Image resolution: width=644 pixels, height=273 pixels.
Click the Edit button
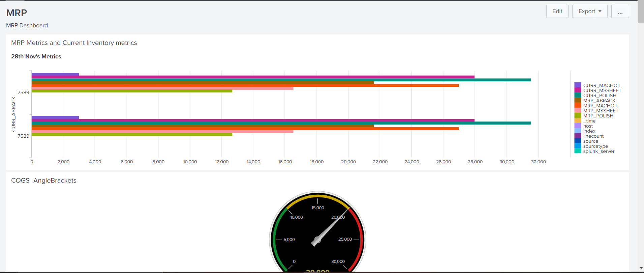[x=557, y=11]
